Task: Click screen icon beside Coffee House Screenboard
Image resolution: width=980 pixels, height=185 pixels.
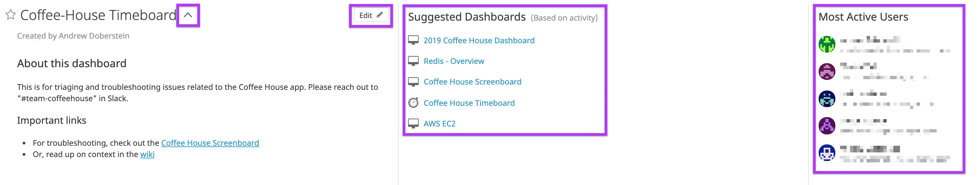Action: (x=413, y=82)
